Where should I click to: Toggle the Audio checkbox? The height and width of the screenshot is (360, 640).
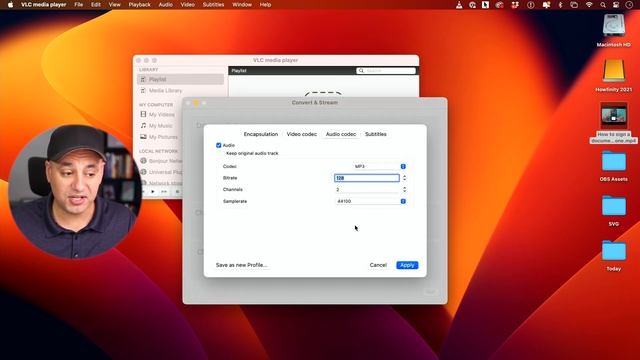tap(218, 145)
